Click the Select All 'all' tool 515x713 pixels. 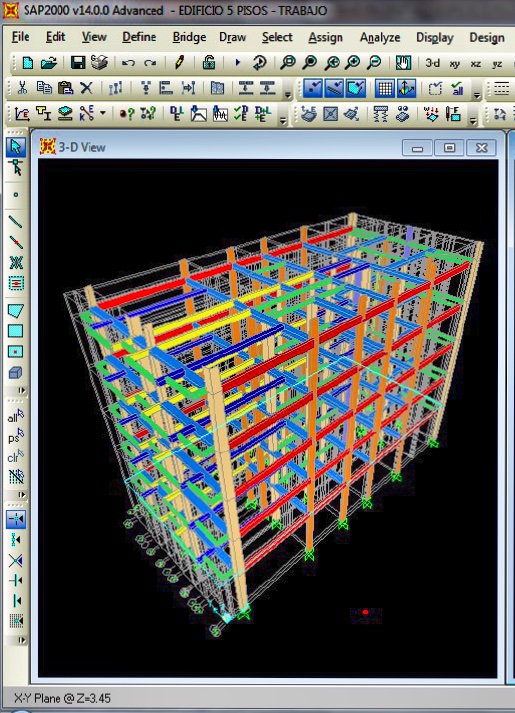(x=15, y=417)
